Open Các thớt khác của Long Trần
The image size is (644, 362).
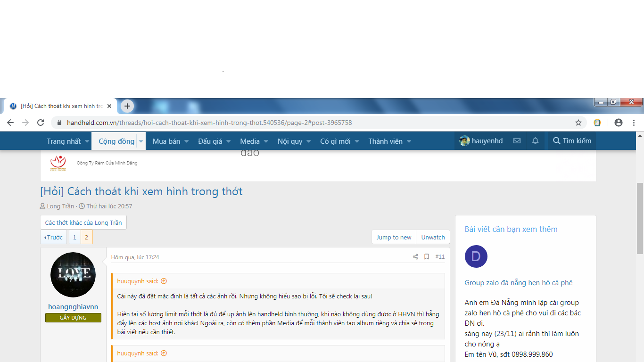(83, 222)
